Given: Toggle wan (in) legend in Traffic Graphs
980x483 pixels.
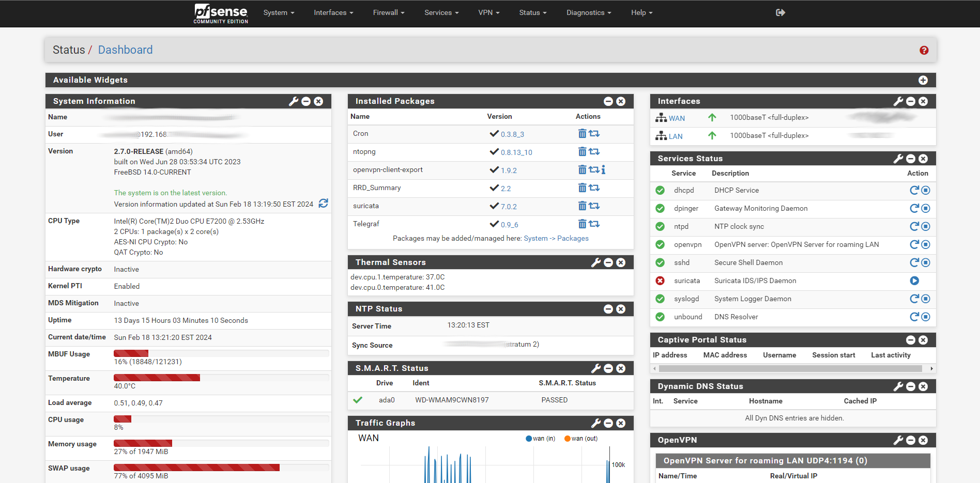Looking at the screenshot, I should pos(541,439).
